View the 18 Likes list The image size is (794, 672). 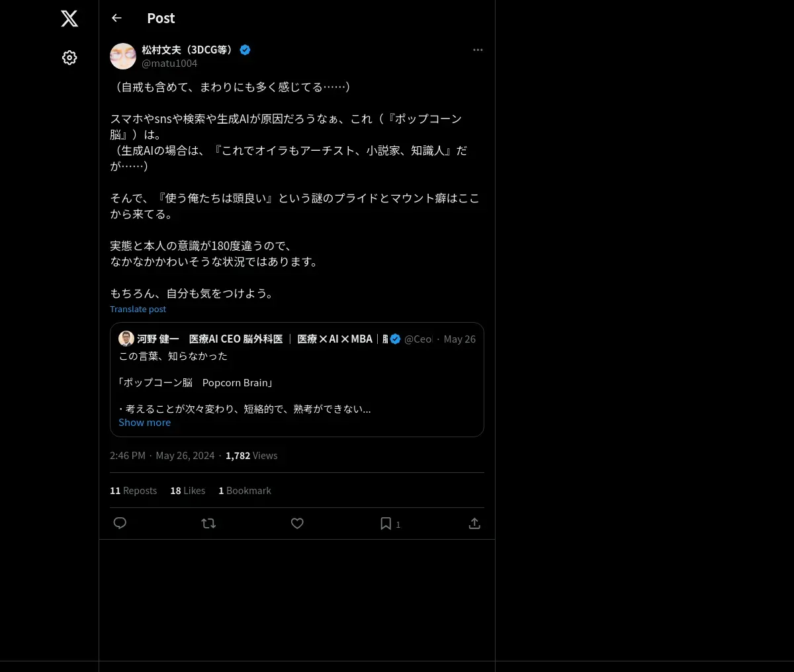point(187,491)
